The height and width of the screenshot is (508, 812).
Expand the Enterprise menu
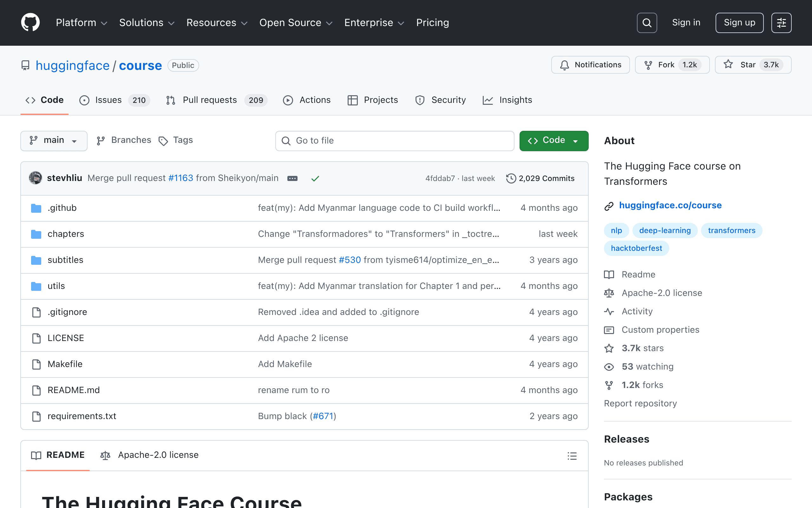(x=374, y=23)
